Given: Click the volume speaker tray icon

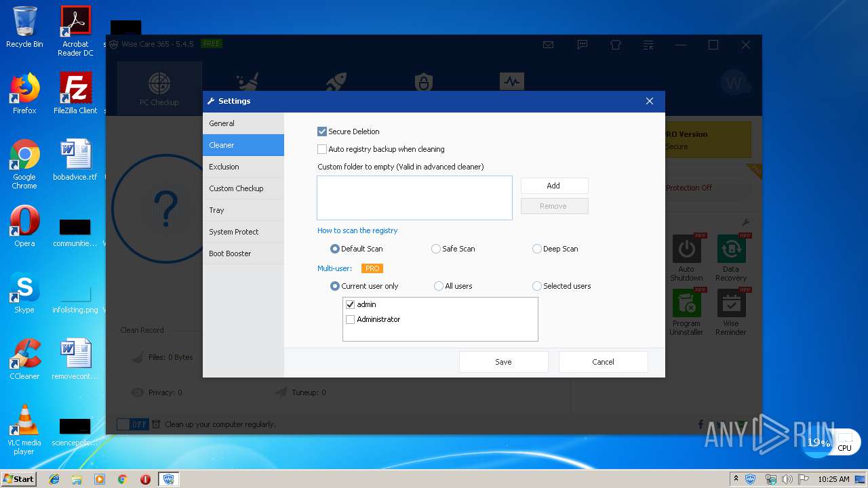Looking at the screenshot, I should point(786,479).
